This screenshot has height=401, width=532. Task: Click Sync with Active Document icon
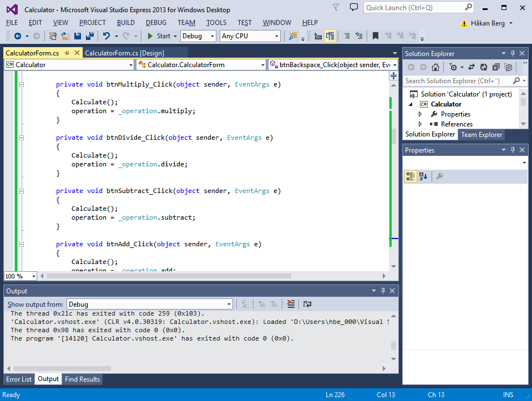tap(472, 67)
